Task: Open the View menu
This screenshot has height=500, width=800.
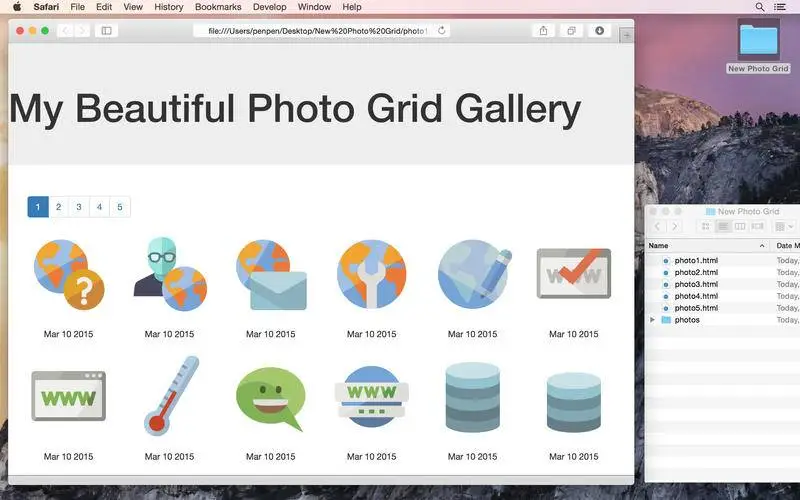Action: coord(133,7)
